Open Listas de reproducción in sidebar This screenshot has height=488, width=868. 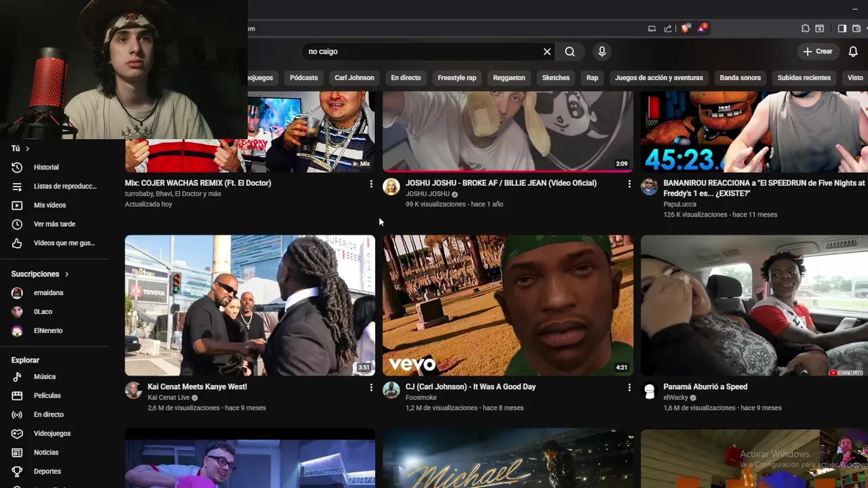coord(56,186)
